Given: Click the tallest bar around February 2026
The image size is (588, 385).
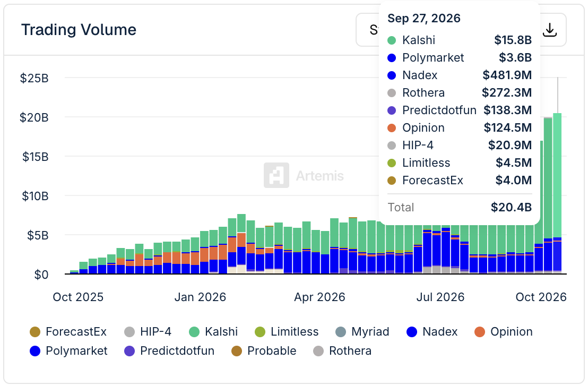Looking at the screenshot, I should pos(241,244).
